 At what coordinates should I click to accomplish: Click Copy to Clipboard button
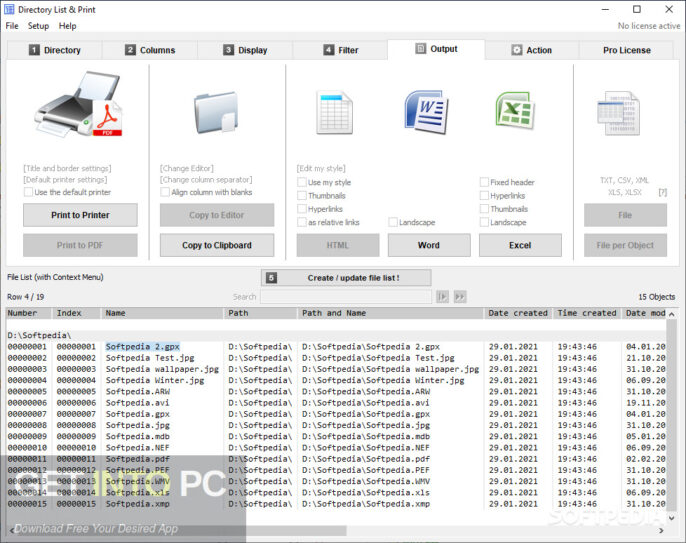tap(217, 245)
